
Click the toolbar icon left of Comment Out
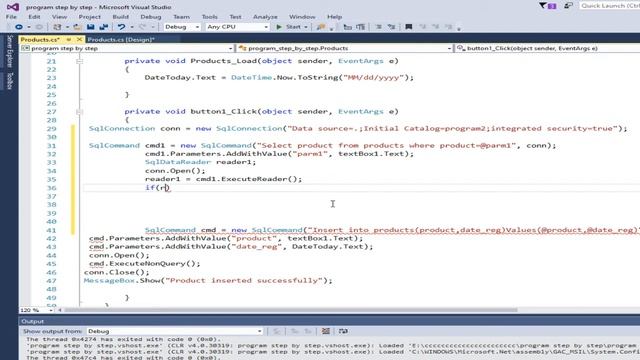[x=360, y=27]
